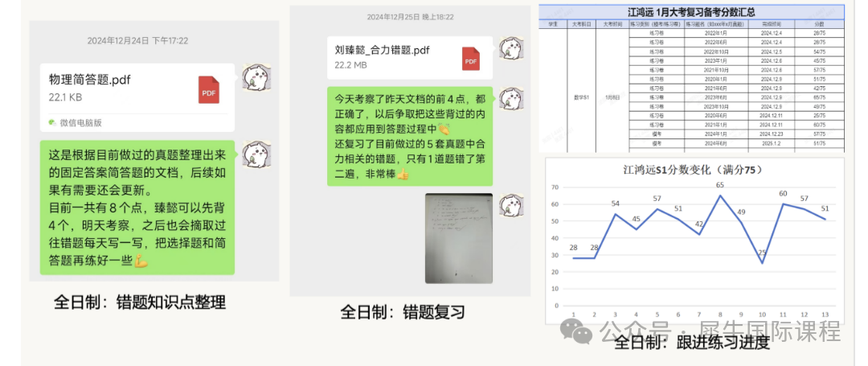Open the 物理简答题.pdf file name
Viewport: 868px width, 366px height.
(x=90, y=80)
